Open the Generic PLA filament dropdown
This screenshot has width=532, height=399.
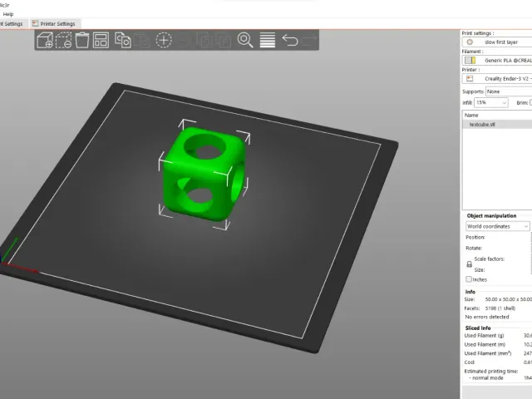pyautogui.click(x=497, y=61)
